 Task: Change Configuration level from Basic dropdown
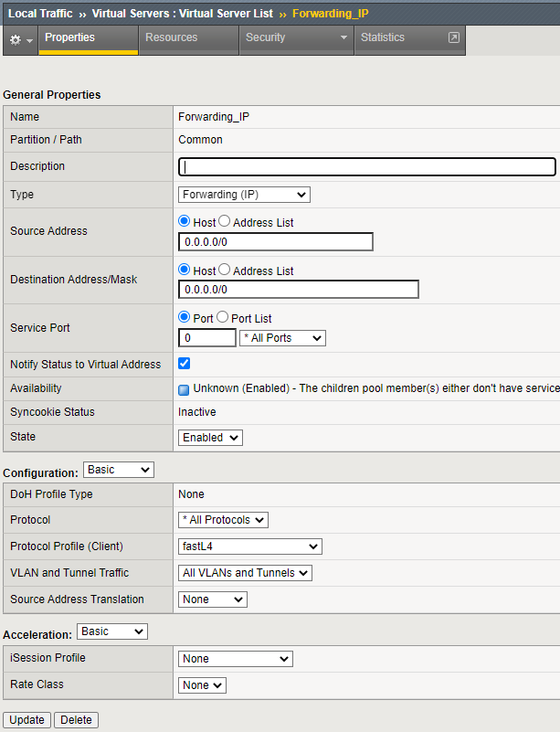pyautogui.click(x=119, y=470)
